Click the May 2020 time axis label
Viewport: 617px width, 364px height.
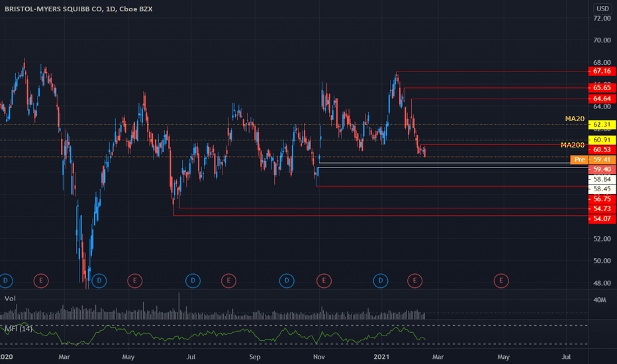coord(128,357)
